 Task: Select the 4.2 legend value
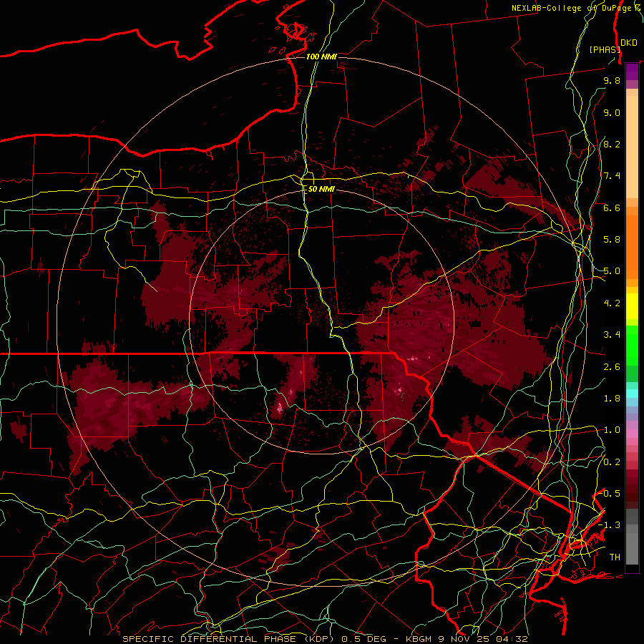[612, 303]
